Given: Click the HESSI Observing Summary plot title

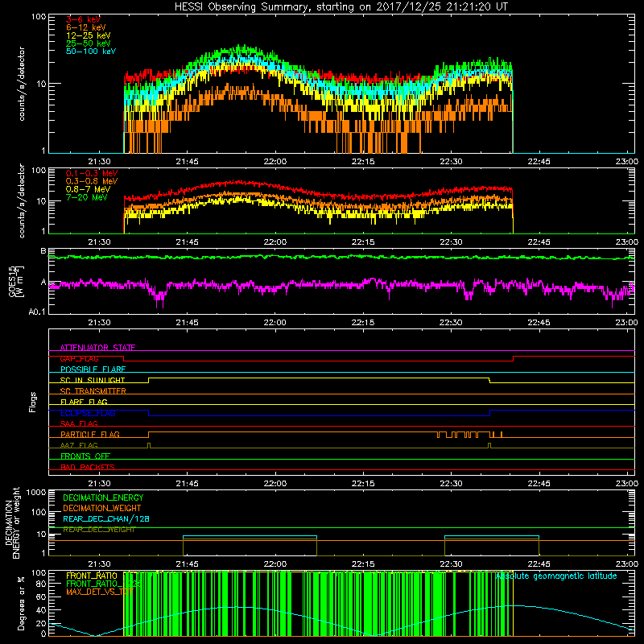Looking at the screenshot, I should point(341,7).
